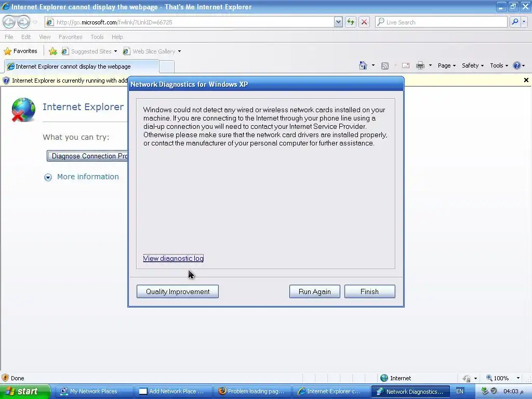This screenshot has width=532, height=399.
Task: Click the Print icon
Action: coord(420,65)
